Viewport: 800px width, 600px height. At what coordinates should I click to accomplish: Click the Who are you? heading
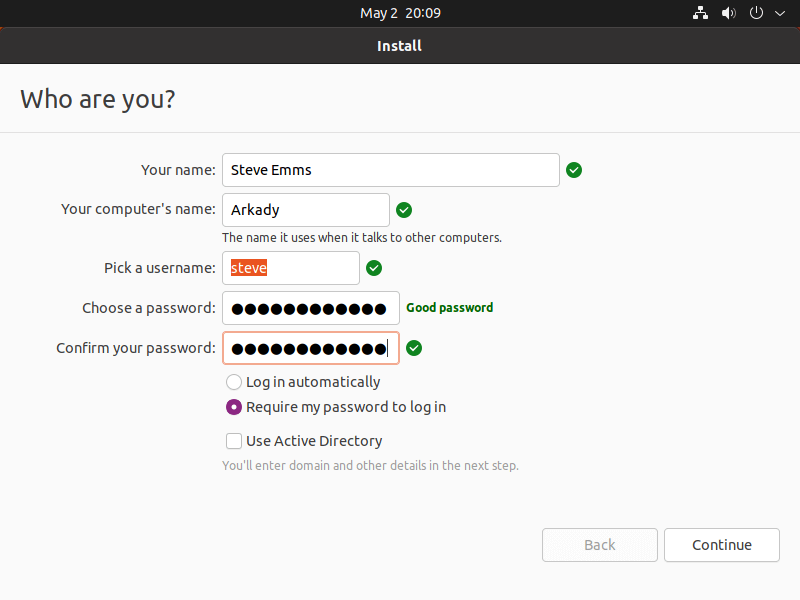[98, 99]
